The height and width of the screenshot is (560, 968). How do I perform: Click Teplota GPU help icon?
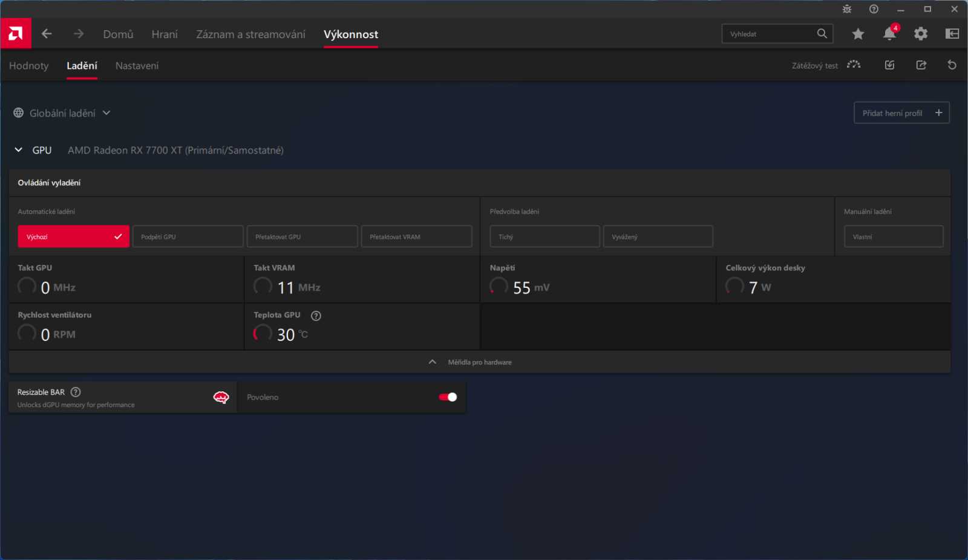coord(316,316)
